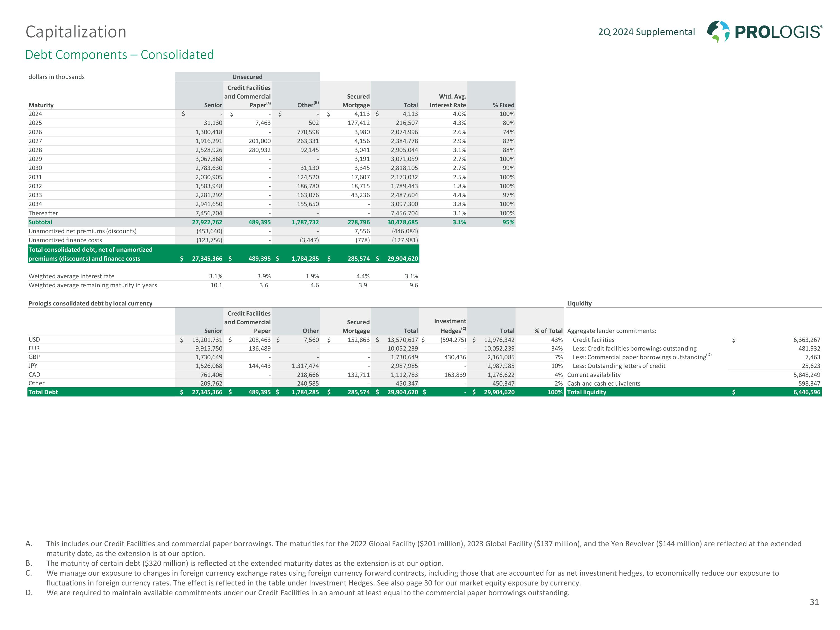Click the 2Q 2024 Supplemental header text
The image size is (840, 630).
(x=646, y=32)
